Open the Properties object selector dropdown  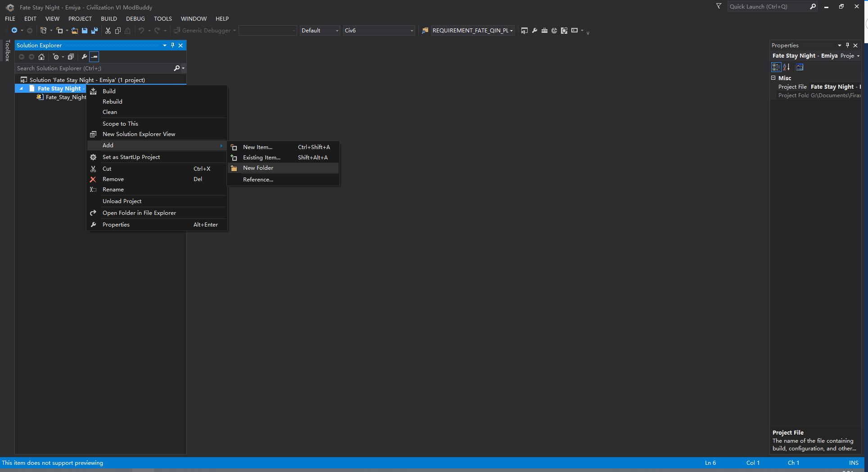(x=858, y=56)
